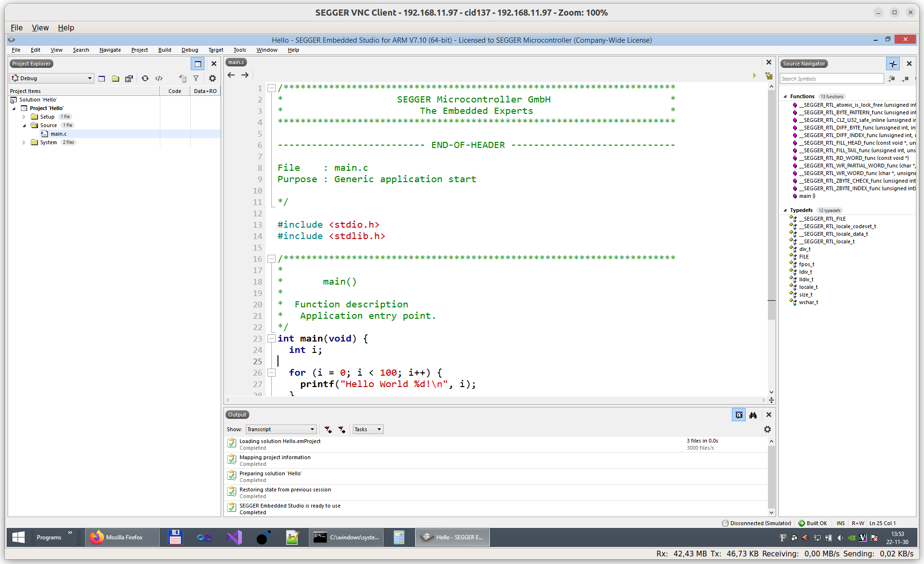Toggle the R+W file access indicator
Image resolution: width=924 pixels, height=564 pixels.
[x=858, y=523]
